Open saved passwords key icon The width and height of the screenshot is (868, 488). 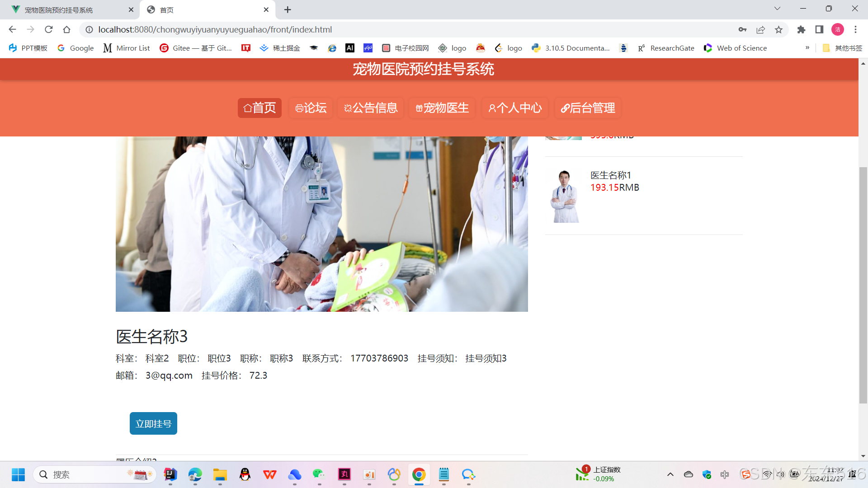pyautogui.click(x=742, y=29)
